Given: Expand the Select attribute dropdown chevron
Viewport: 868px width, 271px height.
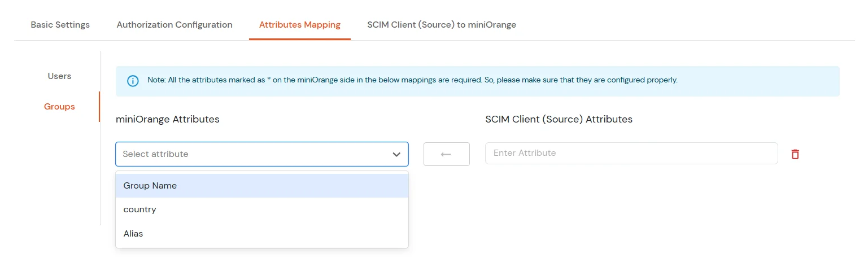Looking at the screenshot, I should coord(396,154).
